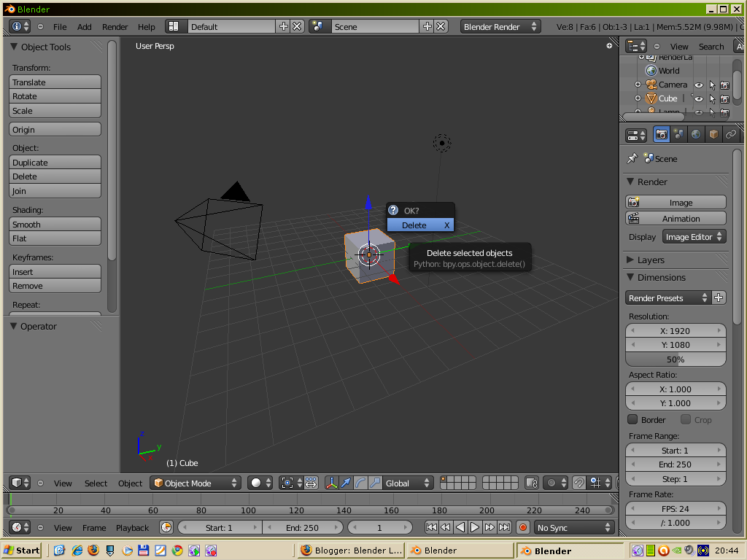Open the Object Mode dropdown
Image resolution: width=747 pixels, height=560 pixels.
click(196, 483)
